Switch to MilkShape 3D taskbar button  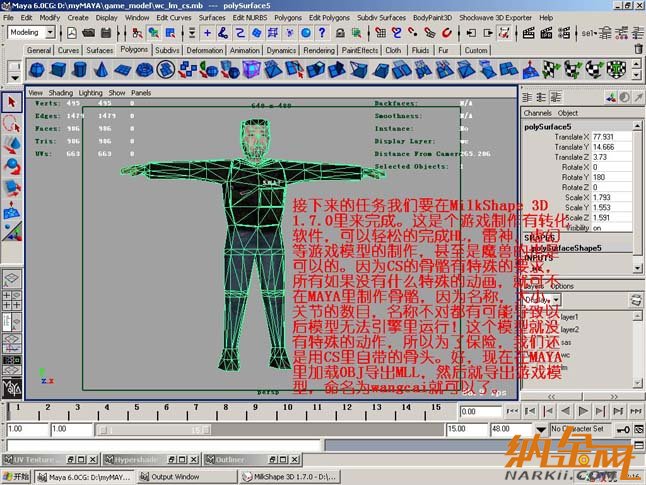(290, 477)
